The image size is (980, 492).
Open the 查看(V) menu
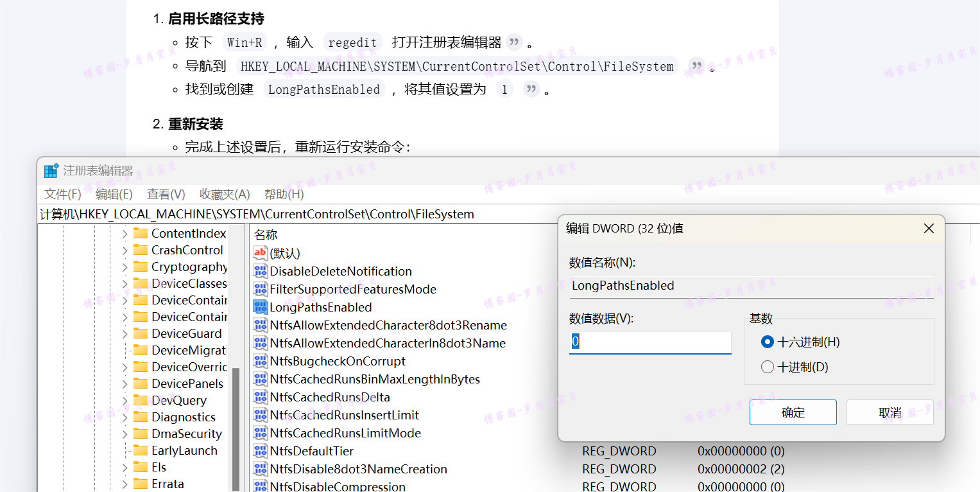[166, 194]
